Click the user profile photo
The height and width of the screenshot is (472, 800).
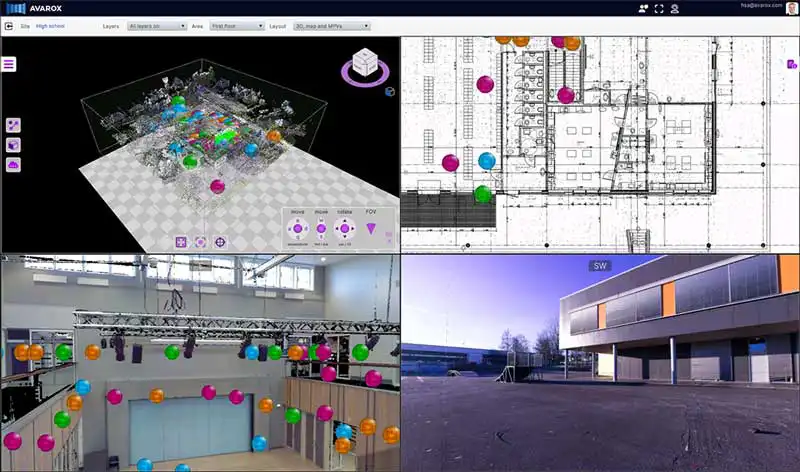pyautogui.click(x=792, y=9)
